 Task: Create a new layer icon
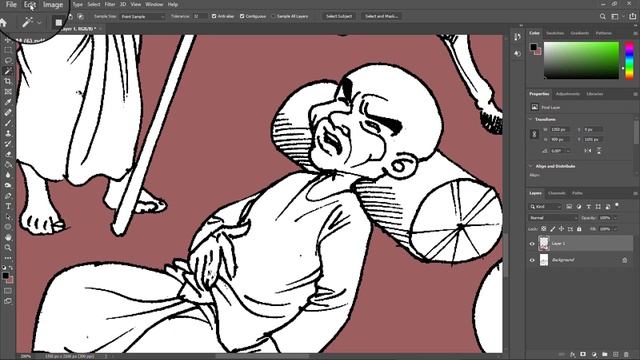click(616, 354)
